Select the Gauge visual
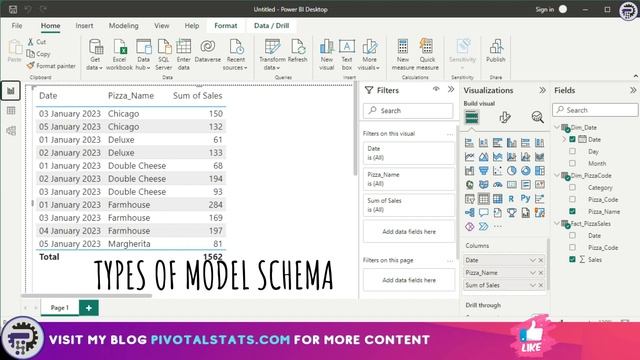 (x=498, y=184)
